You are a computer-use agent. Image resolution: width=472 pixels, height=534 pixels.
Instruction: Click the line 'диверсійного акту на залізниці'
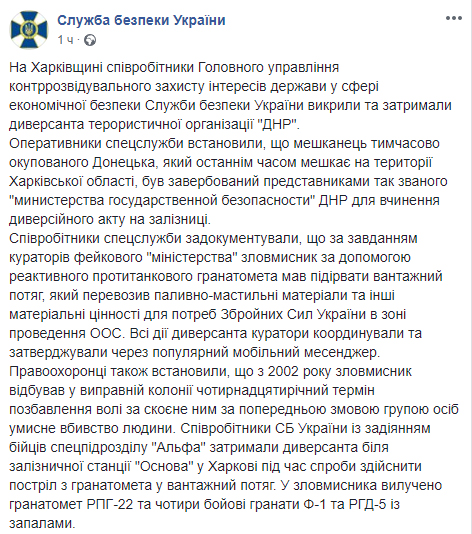point(109,220)
